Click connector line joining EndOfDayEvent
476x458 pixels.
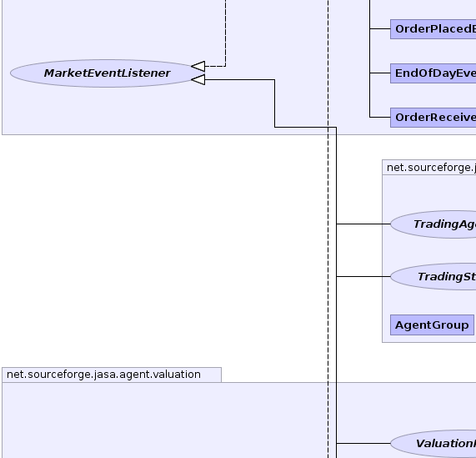click(x=380, y=73)
